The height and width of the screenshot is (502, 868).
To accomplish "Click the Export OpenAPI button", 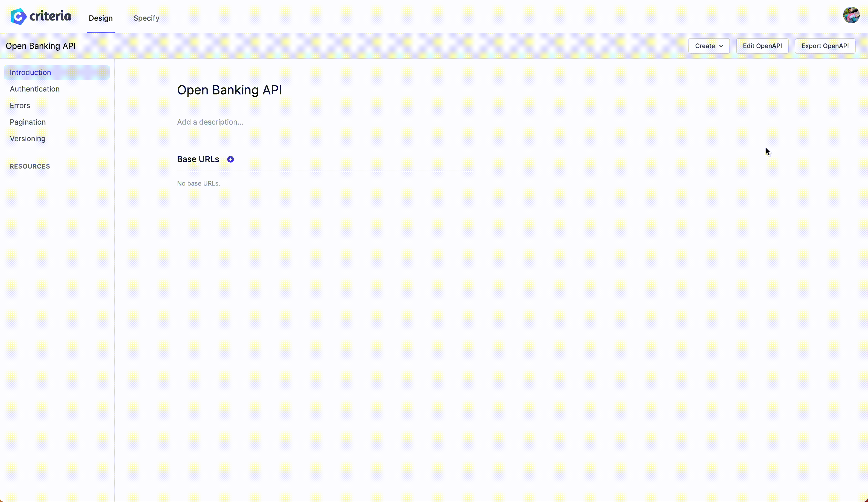I will [825, 46].
